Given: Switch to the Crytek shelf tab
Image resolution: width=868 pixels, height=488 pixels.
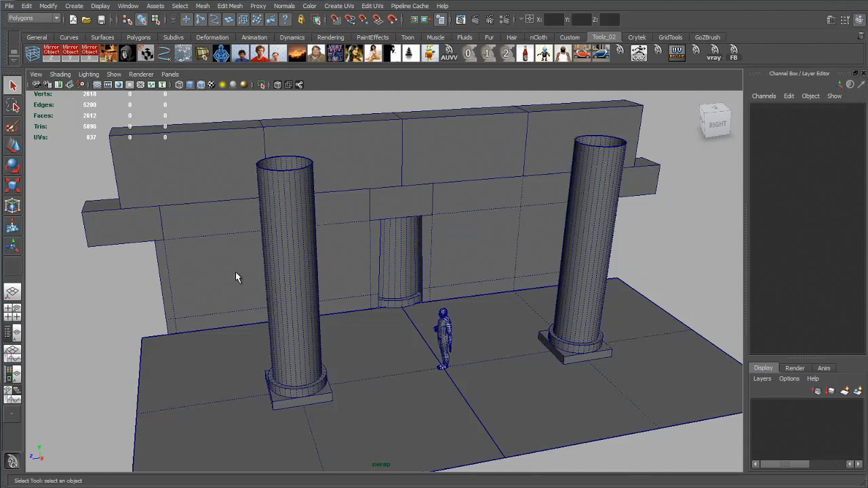Looking at the screenshot, I should coord(637,37).
